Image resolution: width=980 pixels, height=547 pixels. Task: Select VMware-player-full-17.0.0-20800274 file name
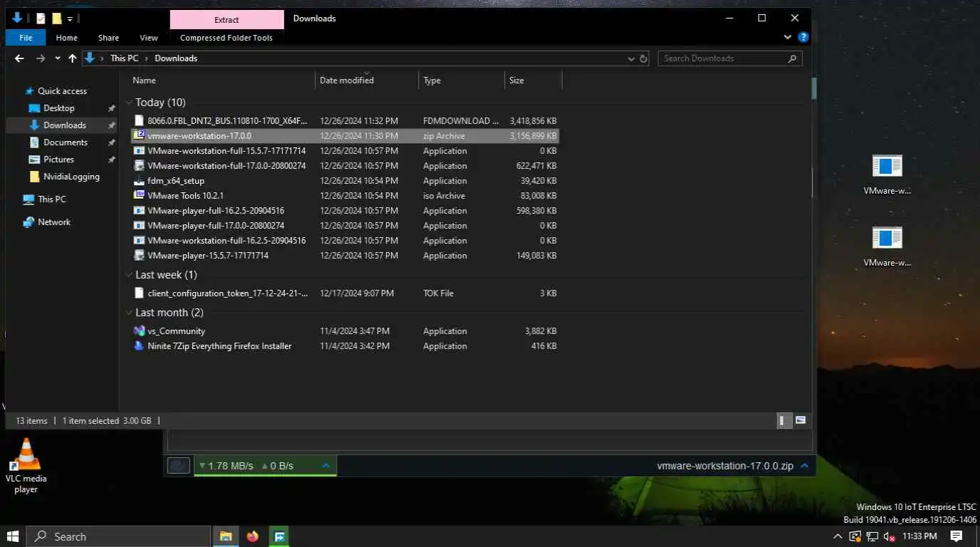[216, 226]
